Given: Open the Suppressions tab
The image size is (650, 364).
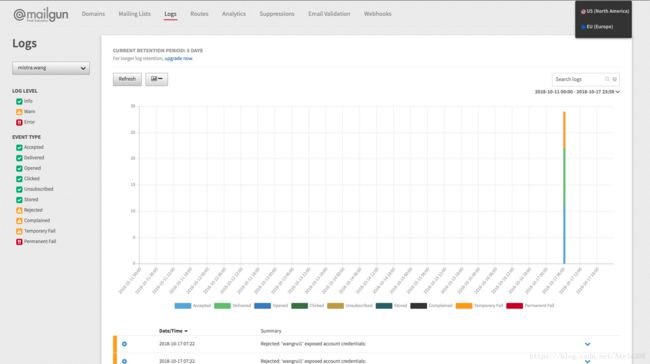Looking at the screenshot, I should (277, 14).
